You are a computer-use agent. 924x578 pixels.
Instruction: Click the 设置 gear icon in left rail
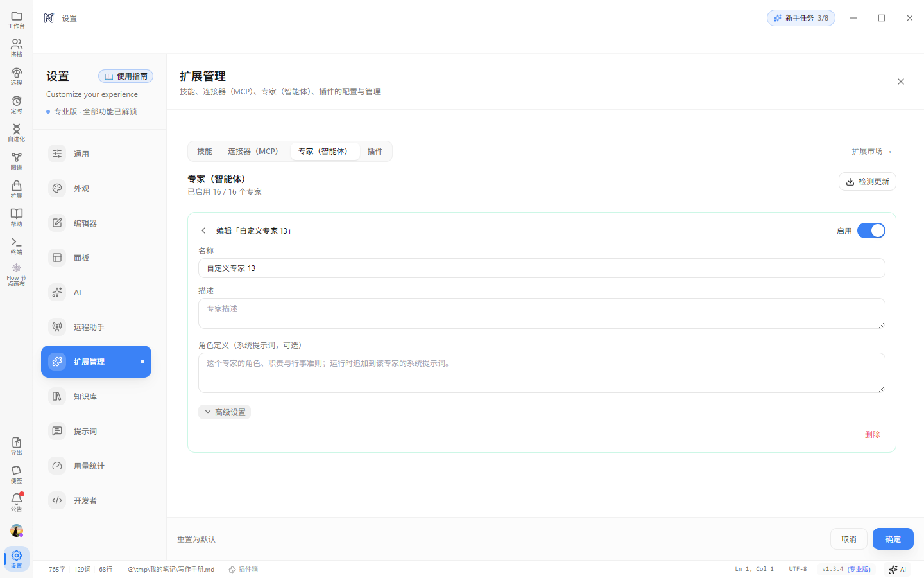[17, 559]
